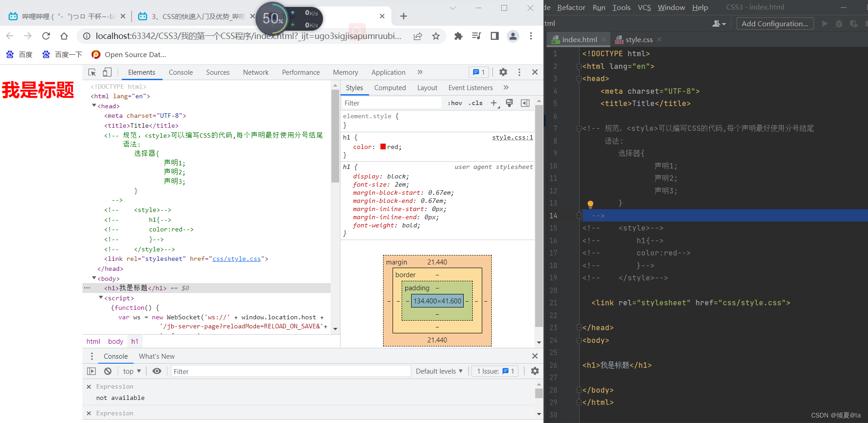
Task: Select the Event Listeners tab
Action: (470, 88)
